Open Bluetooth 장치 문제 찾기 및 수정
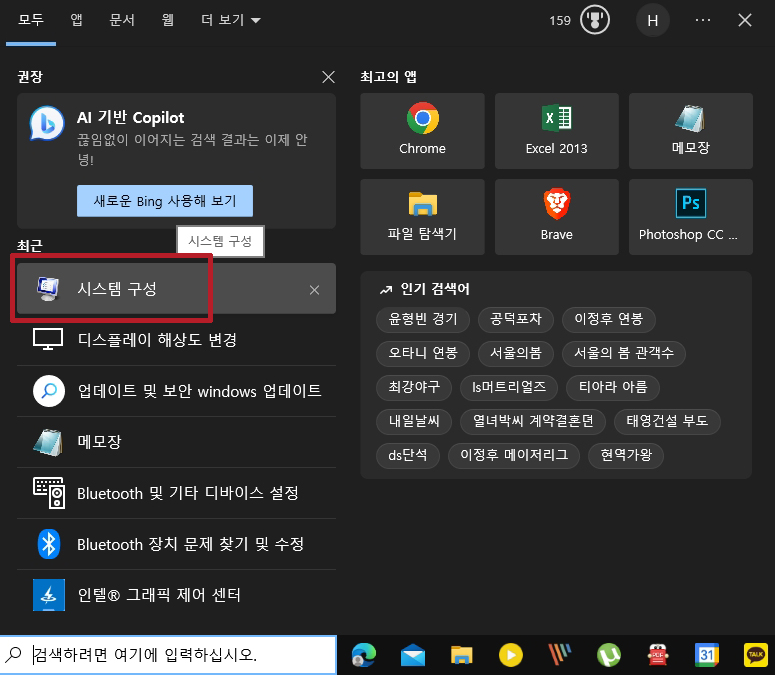The width and height of the screenshot is (775, 675). 176,544
